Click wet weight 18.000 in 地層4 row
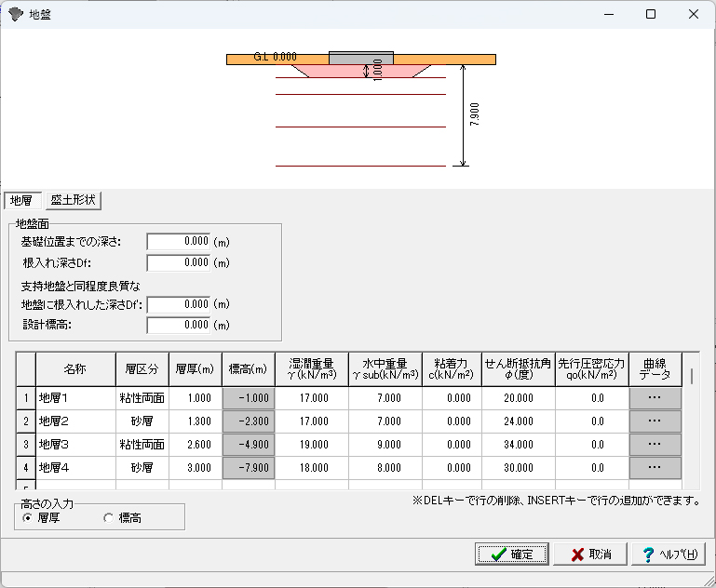716x588 pixels. tap(312, 468)
